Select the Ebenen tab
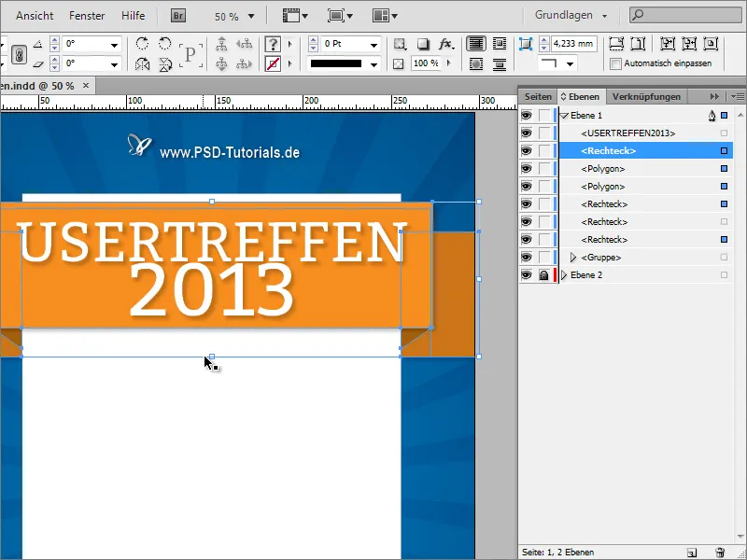 tap(581, 97)
